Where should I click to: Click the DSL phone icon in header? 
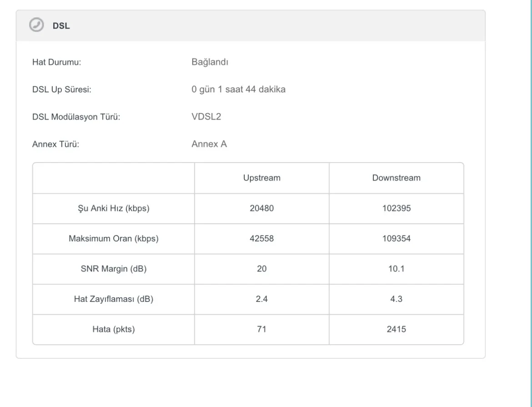pos(36,25)
